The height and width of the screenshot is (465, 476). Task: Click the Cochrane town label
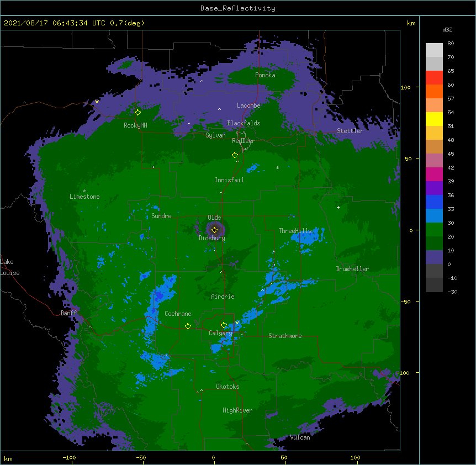click(x=178, y=314)
